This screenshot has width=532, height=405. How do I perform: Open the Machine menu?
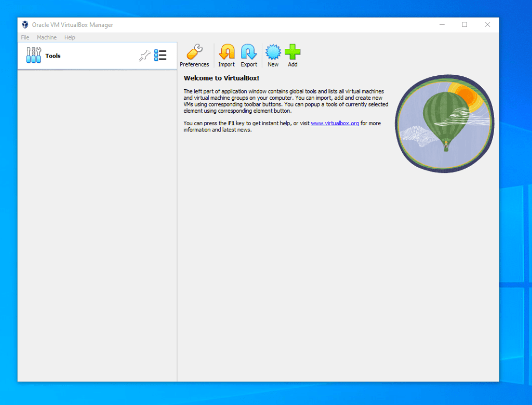tap(47, 37)
